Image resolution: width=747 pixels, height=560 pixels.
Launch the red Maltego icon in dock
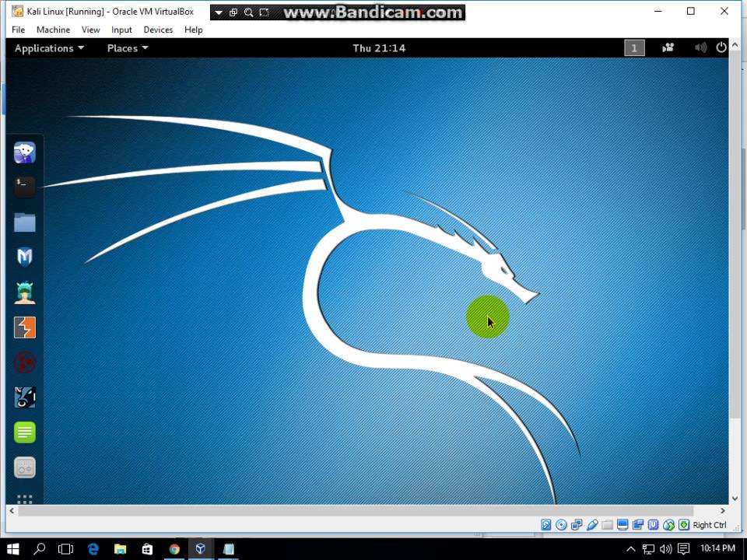pos(25,363)
